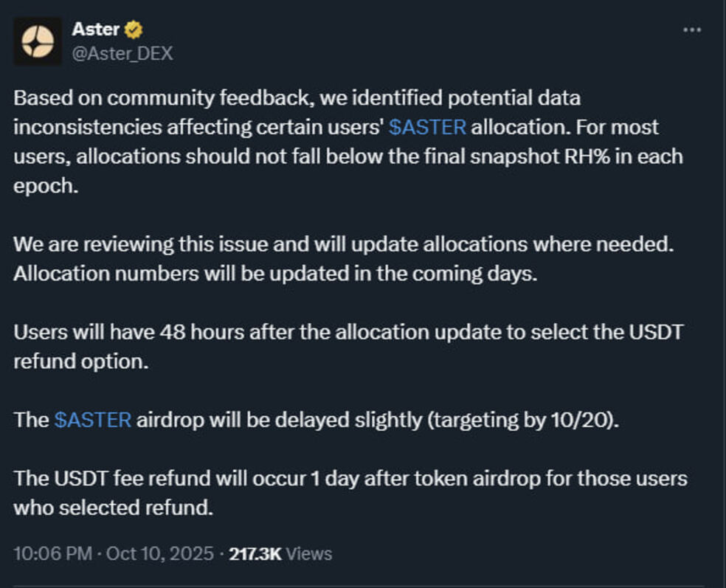
Task: Open the 10:06 PM timestamp link
Action: pyautogui.click(x=52, y=553)
